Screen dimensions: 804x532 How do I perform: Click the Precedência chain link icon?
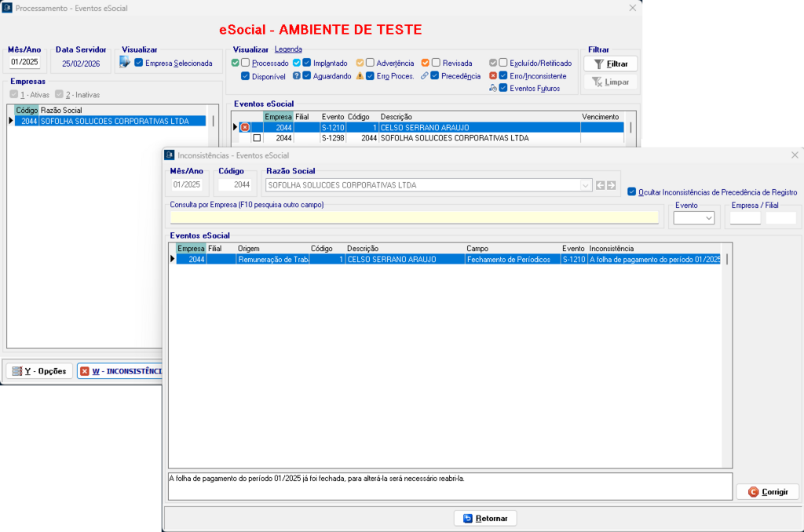[424, 76]
